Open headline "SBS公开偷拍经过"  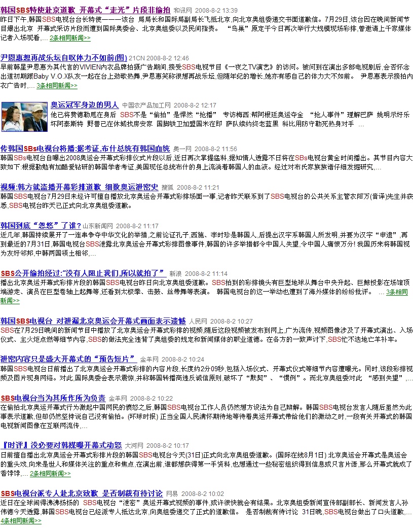(x=84, y=273)
